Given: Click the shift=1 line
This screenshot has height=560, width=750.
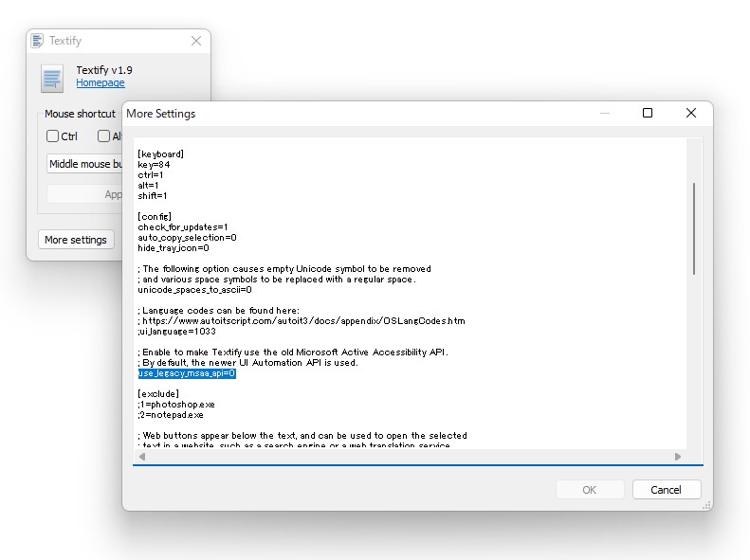Looking at the screenshot, I should point(153,196).
